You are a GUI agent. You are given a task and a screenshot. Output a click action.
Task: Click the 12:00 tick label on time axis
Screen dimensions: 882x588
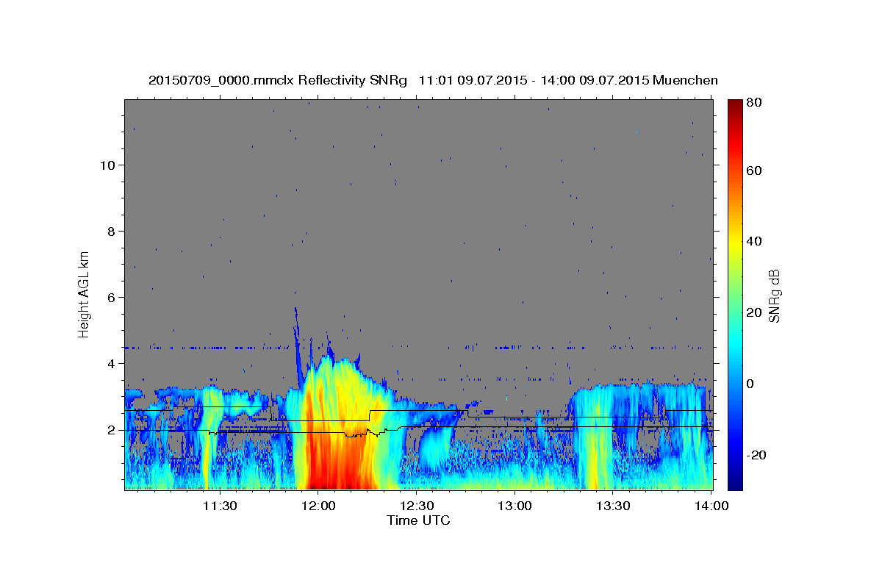click(x=319, y=506)
